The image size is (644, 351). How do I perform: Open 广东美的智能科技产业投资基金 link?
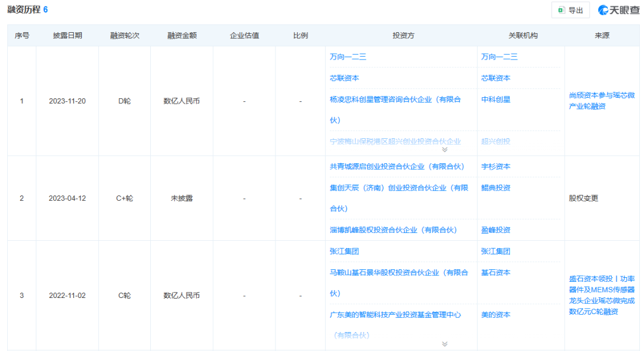click(395, 315)
